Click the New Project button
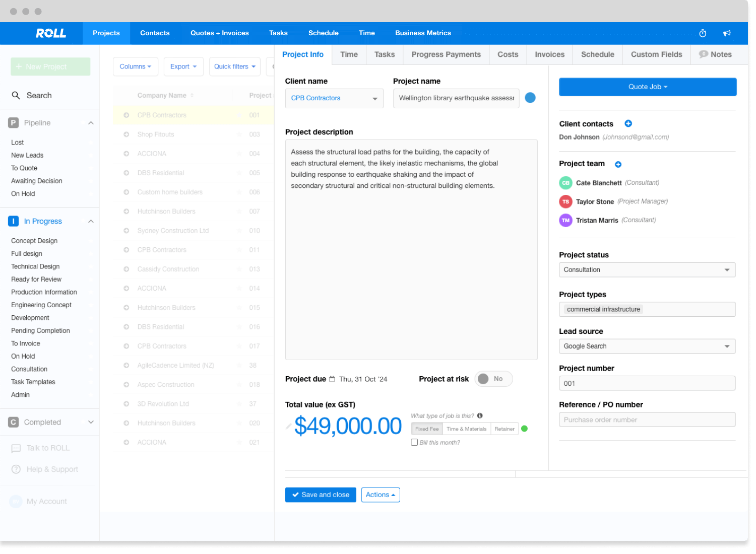756x554 pixels. 50,66
